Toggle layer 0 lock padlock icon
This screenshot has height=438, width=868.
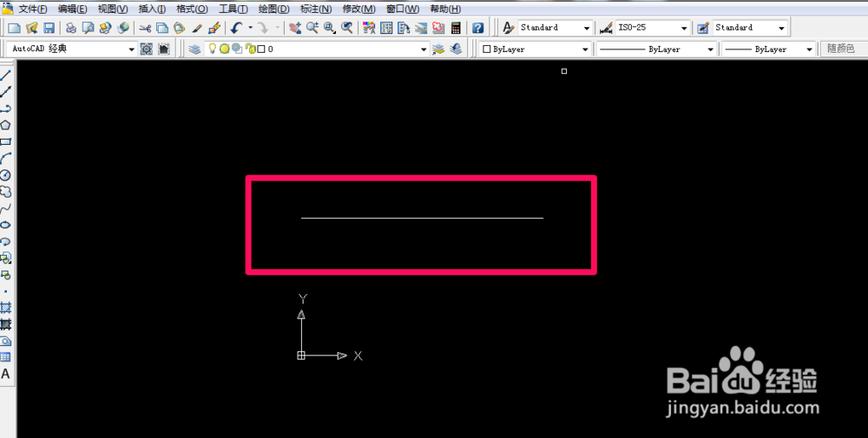coord(250,49)
